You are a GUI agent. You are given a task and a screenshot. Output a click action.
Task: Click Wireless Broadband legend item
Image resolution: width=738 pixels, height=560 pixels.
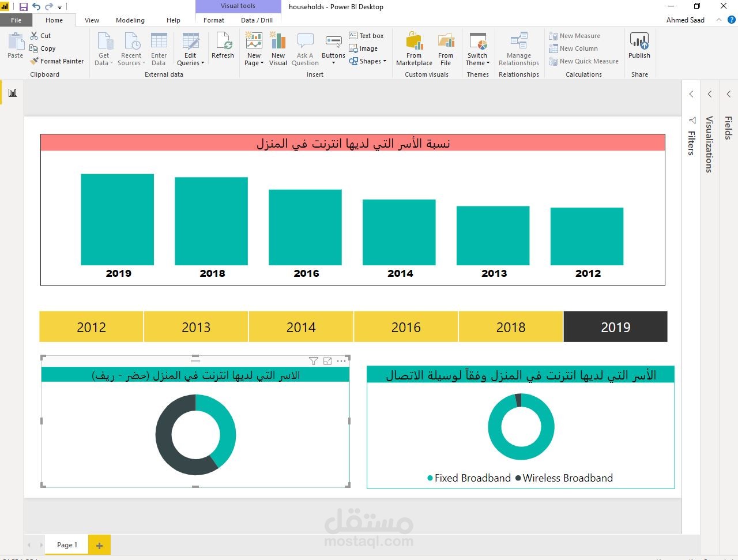pos(564,478)
